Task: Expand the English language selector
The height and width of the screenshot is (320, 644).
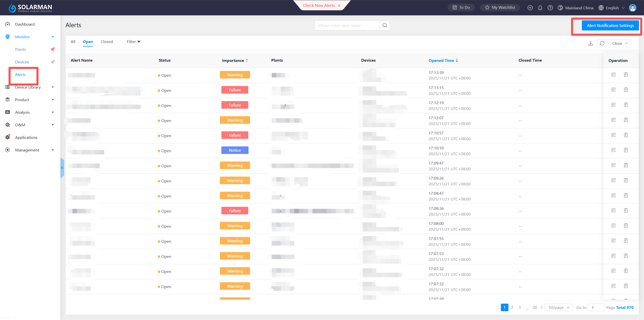Action: [x=612, y=8]
